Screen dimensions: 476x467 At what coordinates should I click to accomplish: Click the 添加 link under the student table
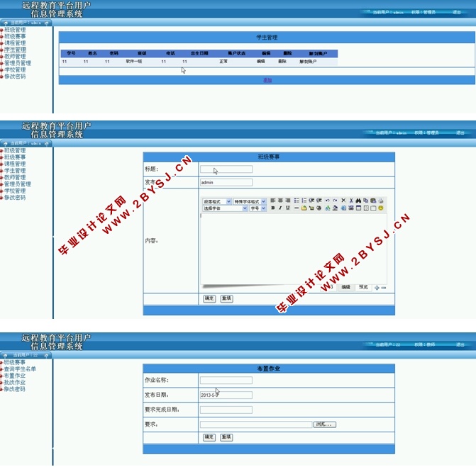(x=267, y=80)
